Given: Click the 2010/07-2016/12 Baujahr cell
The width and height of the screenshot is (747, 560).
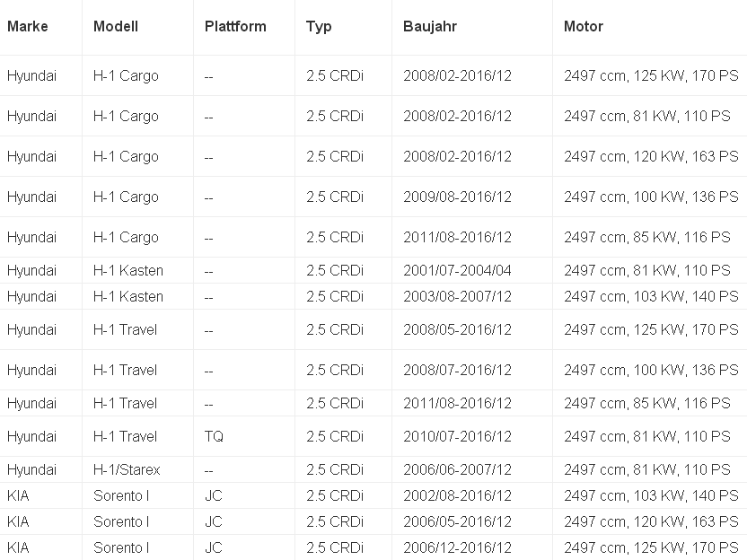Looking at the screenshot, I should (457, 437).
